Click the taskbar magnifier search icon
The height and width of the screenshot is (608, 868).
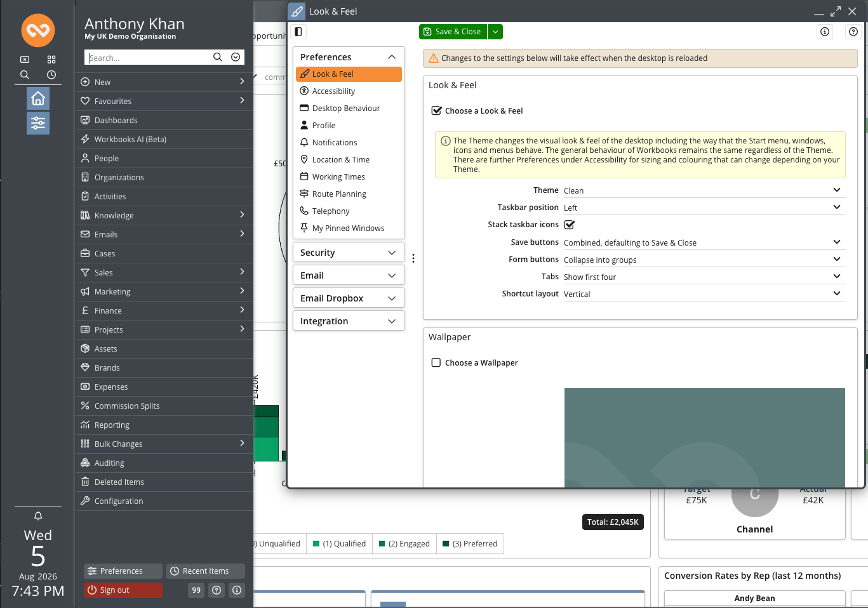pos(25,75)
